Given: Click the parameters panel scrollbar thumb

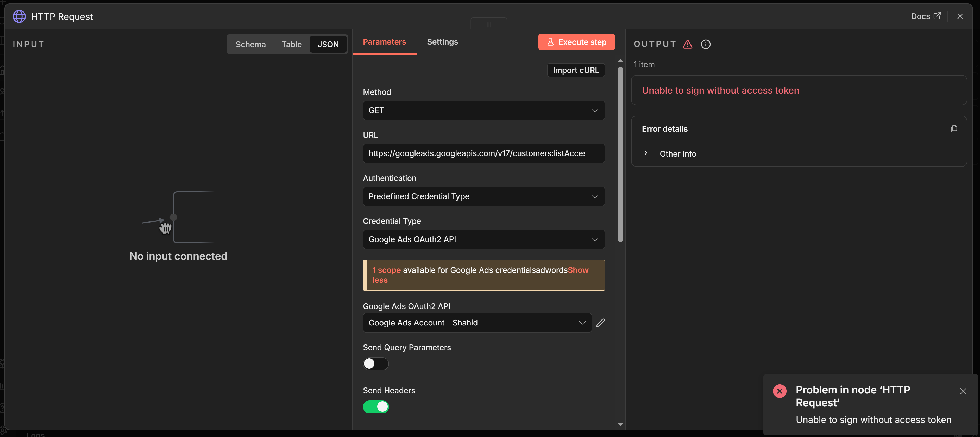Looking at the screenshot, I should pos(620,154).
